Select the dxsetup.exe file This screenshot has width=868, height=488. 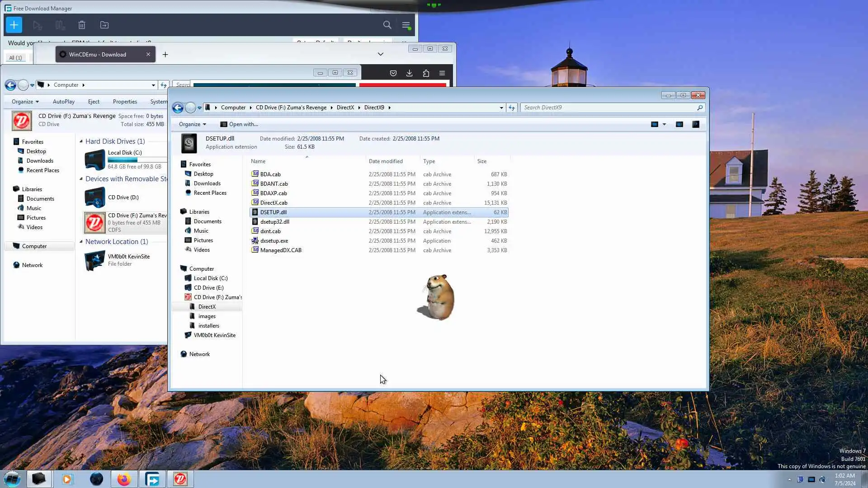click(274, 241)
